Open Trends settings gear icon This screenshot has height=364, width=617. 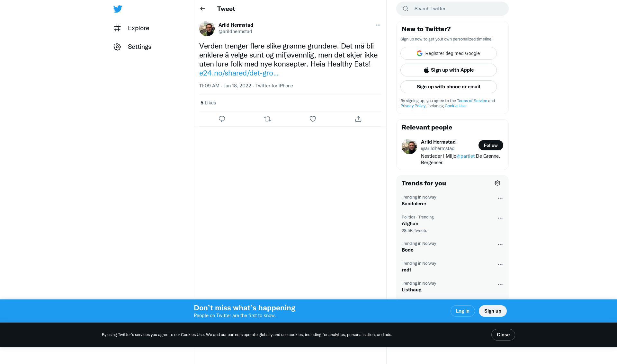pos(497,183)
